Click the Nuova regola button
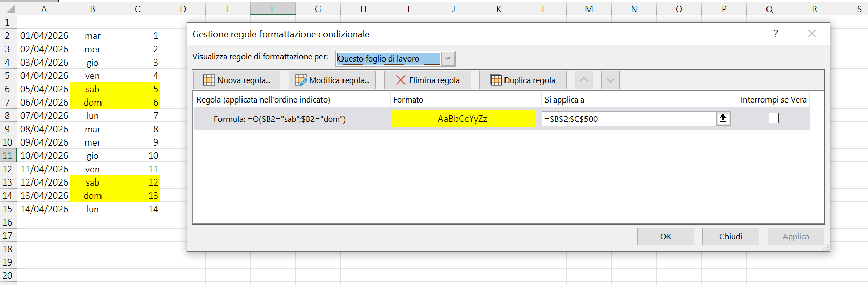Viewport: 868px width, 285px height. (x=237, y=80)
